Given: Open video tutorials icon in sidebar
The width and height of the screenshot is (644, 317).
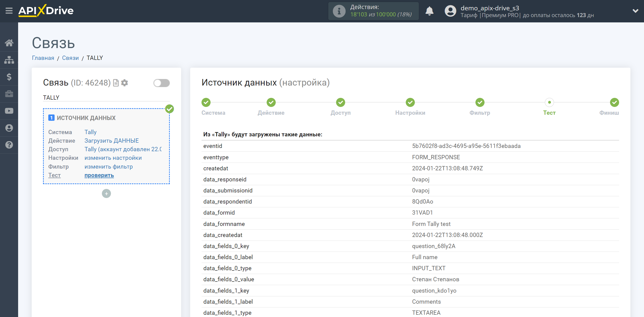Looking at the screenshot, I should [x=9, y=111].
